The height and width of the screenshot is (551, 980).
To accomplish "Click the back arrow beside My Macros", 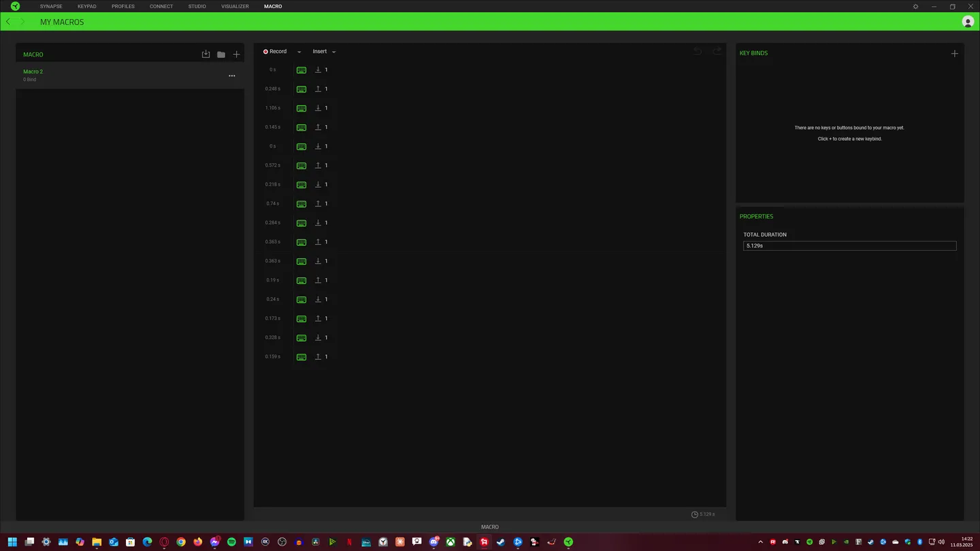I will (8, 22).
